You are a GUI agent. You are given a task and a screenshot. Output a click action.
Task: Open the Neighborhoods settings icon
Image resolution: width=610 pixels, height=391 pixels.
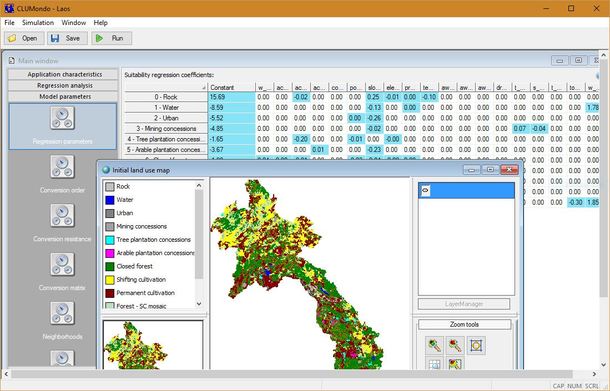point(62,313)
